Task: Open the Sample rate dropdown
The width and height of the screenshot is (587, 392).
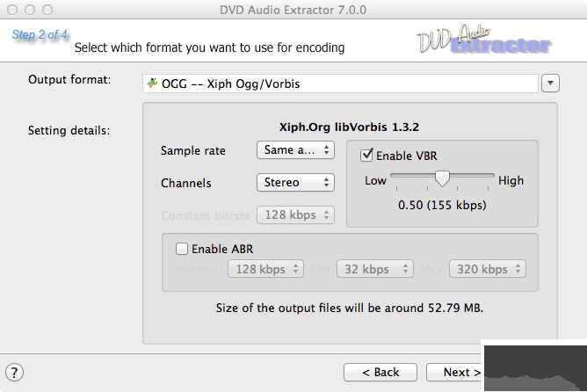Action: 296,150
